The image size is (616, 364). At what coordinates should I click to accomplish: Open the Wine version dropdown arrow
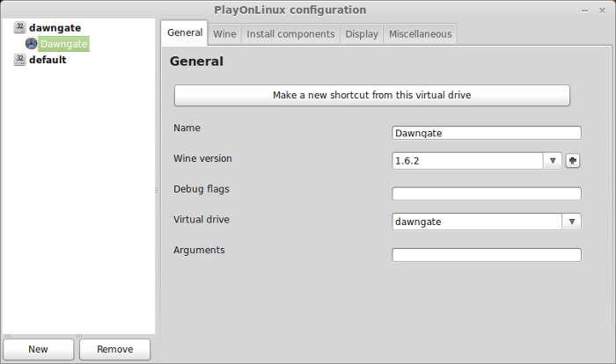pos(553,161)
